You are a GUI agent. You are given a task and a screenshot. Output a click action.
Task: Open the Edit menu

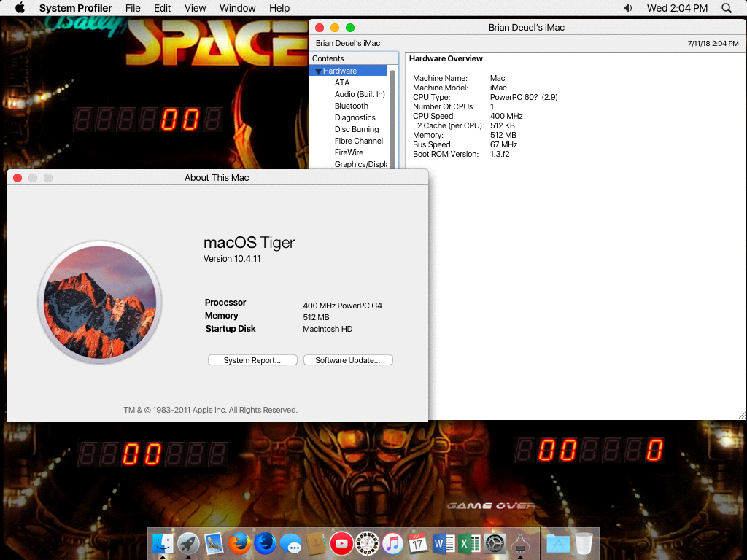coord(163,8)
